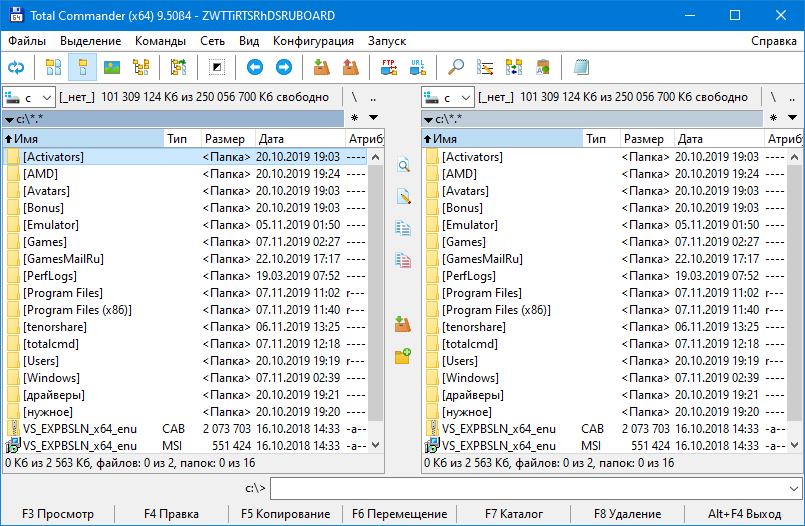Click the move files icon in middle bar
Viewport: 805px width, 526px height.
[x=403, y=260]
